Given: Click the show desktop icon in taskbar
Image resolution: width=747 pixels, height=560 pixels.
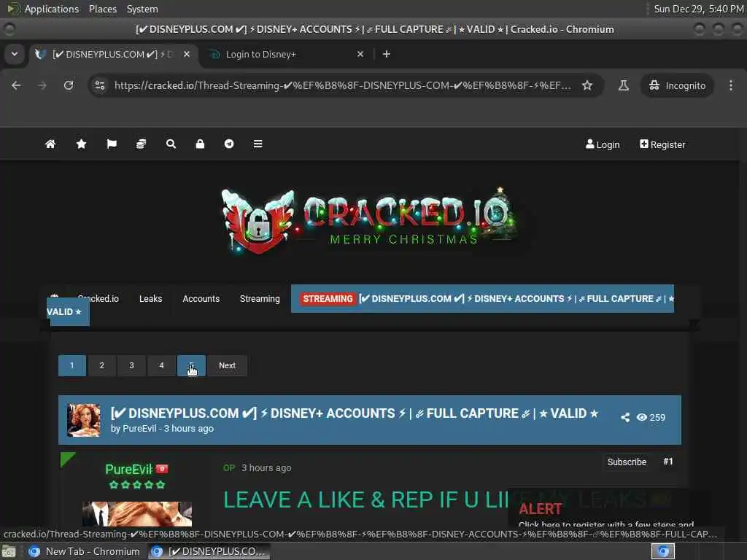Looking at the screenshot, I should tap(9, 551).
